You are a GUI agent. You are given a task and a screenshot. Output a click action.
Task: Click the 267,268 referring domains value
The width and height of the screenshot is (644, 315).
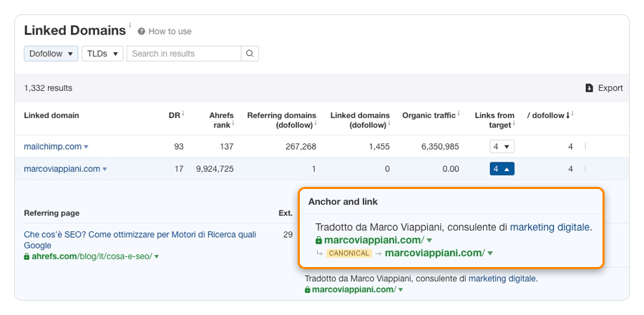coord(301,147)
